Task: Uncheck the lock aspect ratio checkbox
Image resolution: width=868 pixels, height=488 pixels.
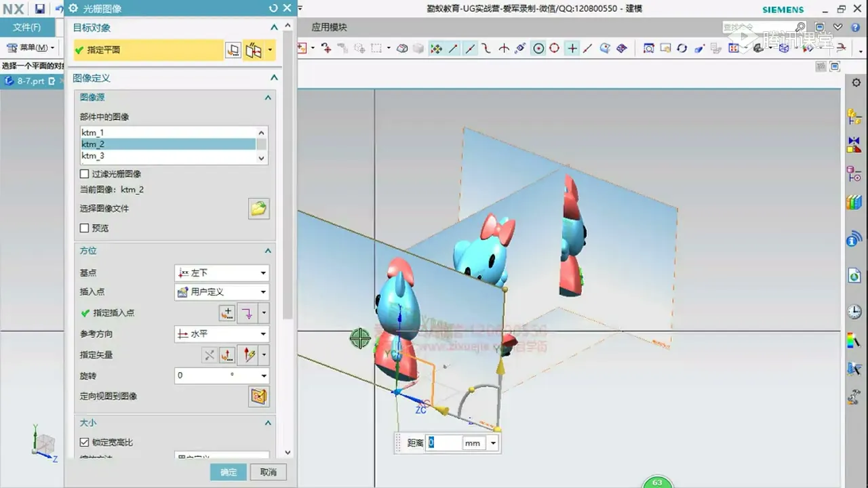Action: click(85, 443)
